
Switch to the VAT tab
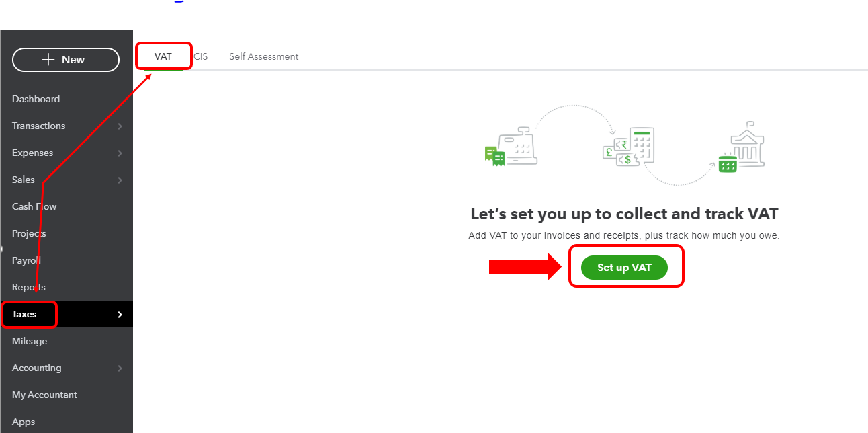click(163, 56)
